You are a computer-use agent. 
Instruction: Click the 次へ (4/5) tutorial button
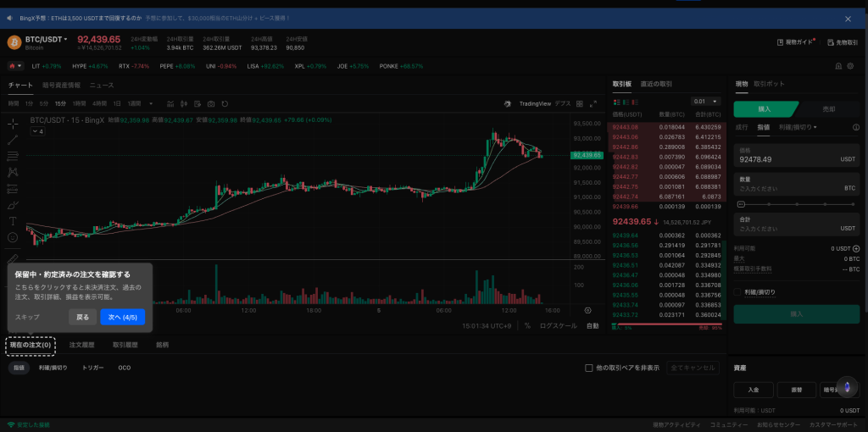[122, 317]
